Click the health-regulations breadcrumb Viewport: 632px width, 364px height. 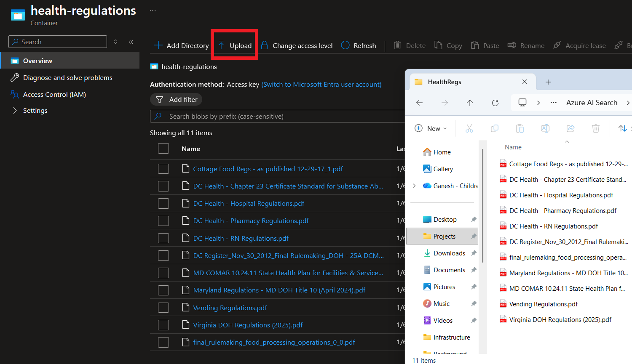click(189, 66)
